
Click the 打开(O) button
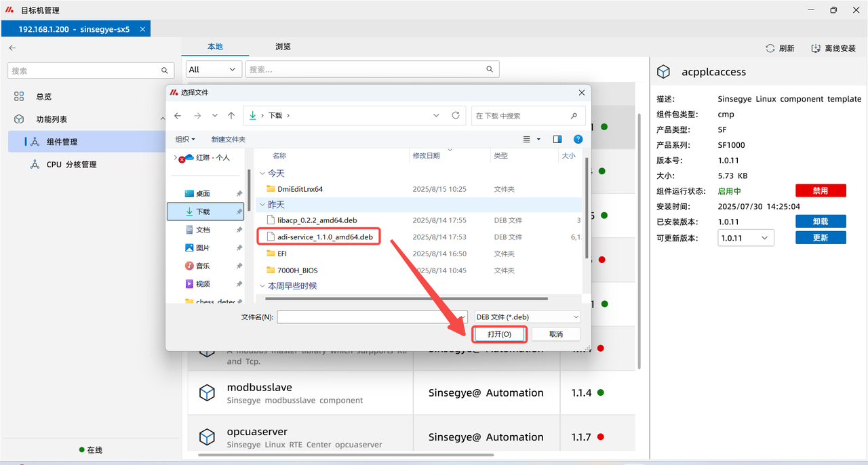(499, 334)
